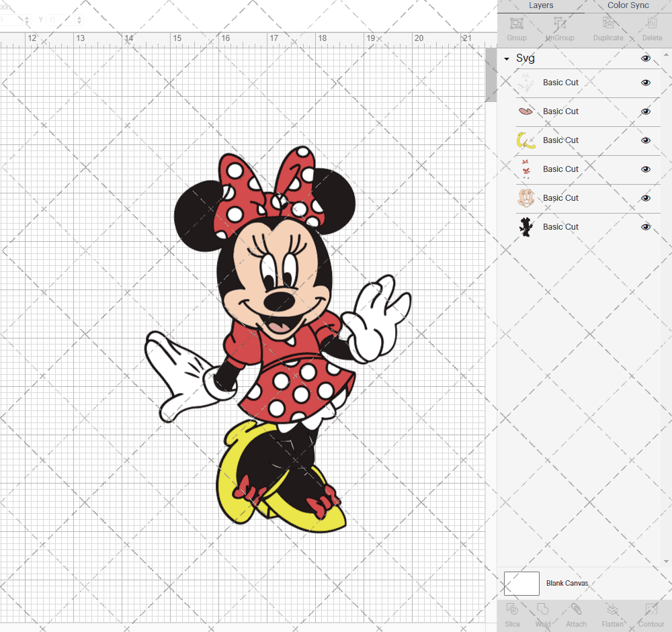Select the black silhouette layer thumbnail
The image size is (672, 632).
(x=526, y=226)
